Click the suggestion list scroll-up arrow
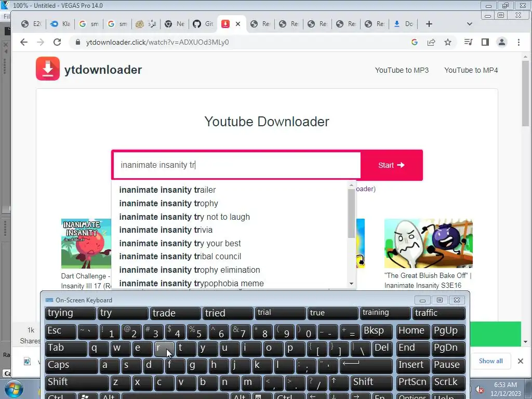Image resolution: width=532 pixels, height=399 pixels. pyautogui.click(x=352, y=185)
